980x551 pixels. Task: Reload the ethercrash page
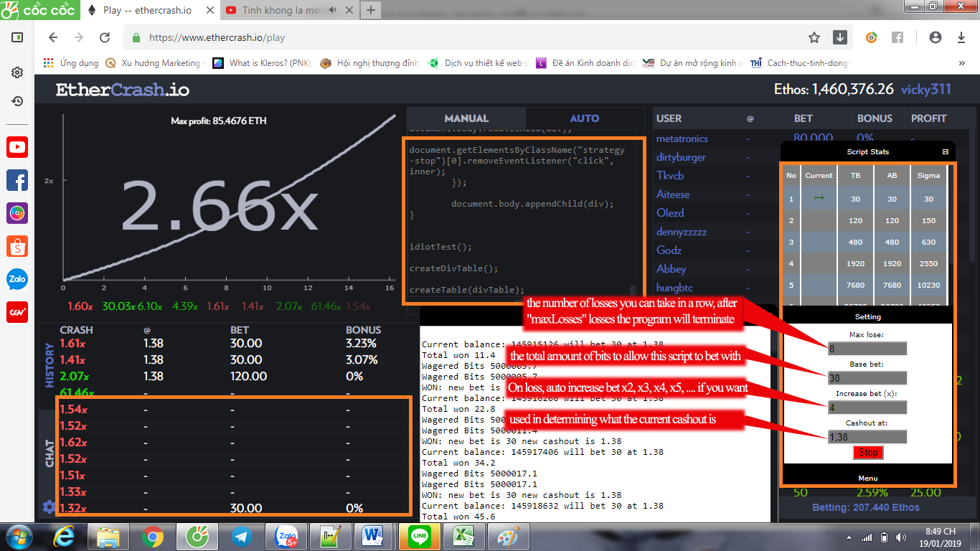(x=105, y=37)
